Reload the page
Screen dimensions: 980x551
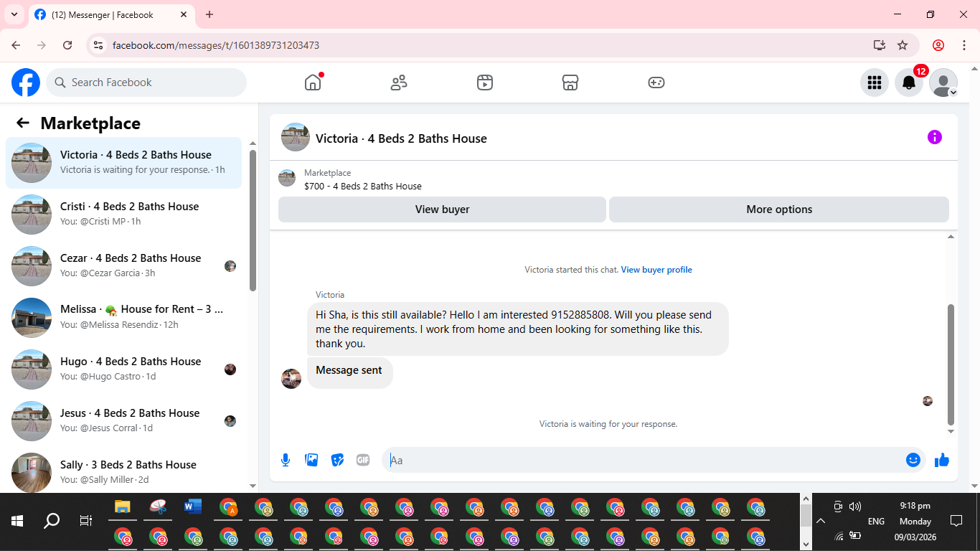[x=67, y=45]
